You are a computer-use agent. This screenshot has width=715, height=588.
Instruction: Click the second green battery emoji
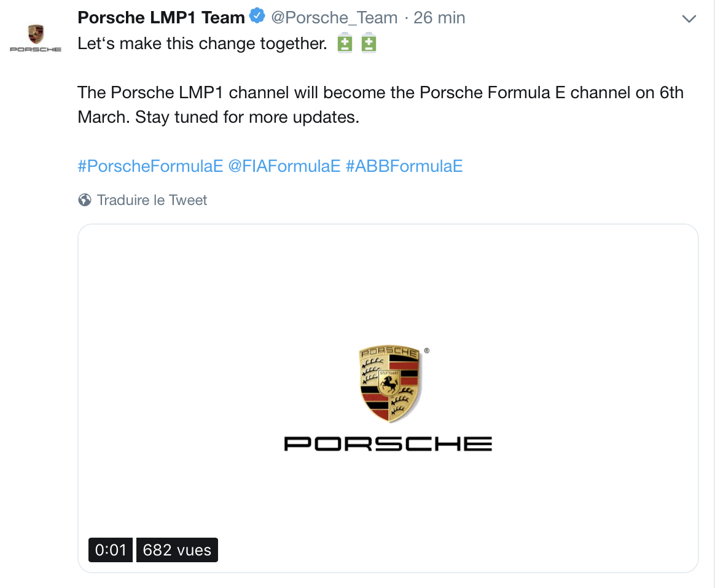[369, 43]
